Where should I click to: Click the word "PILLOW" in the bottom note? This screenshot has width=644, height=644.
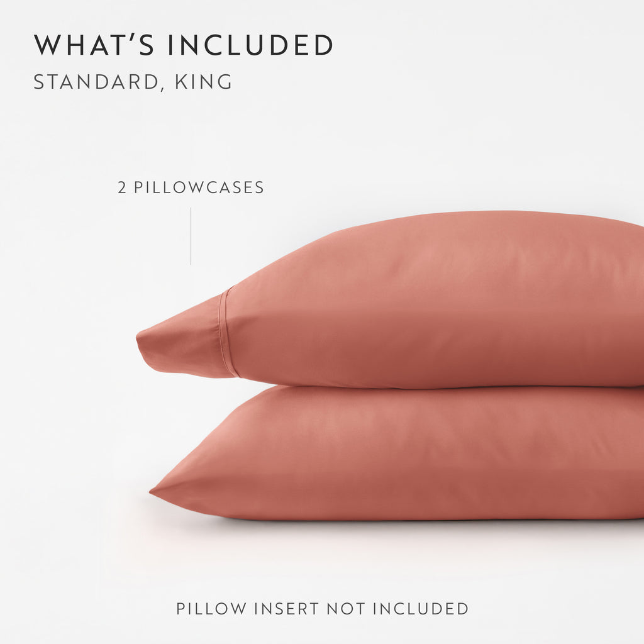click(x=211, y=609)
